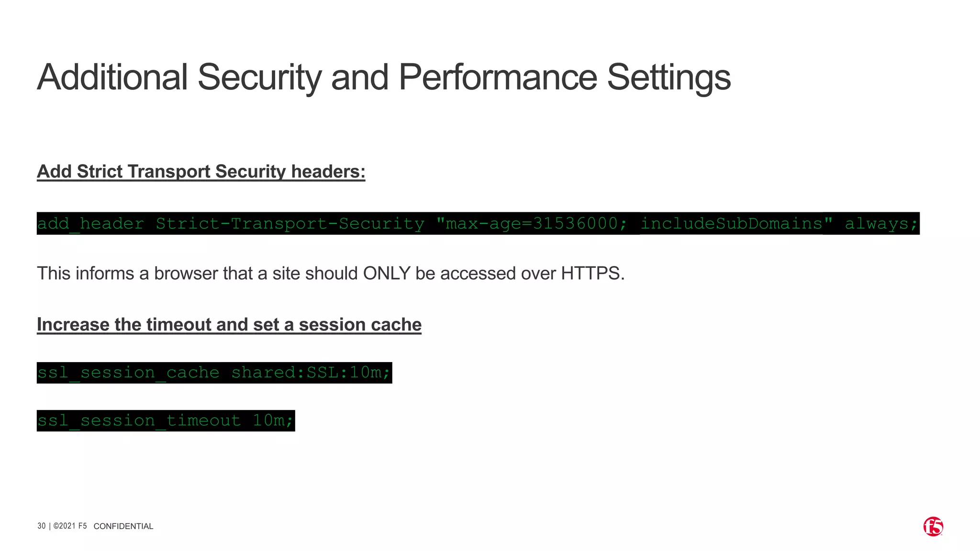Click 'Increase the timeout and set a session cache'
980x551 pixels.
click(x=229, y=324)
